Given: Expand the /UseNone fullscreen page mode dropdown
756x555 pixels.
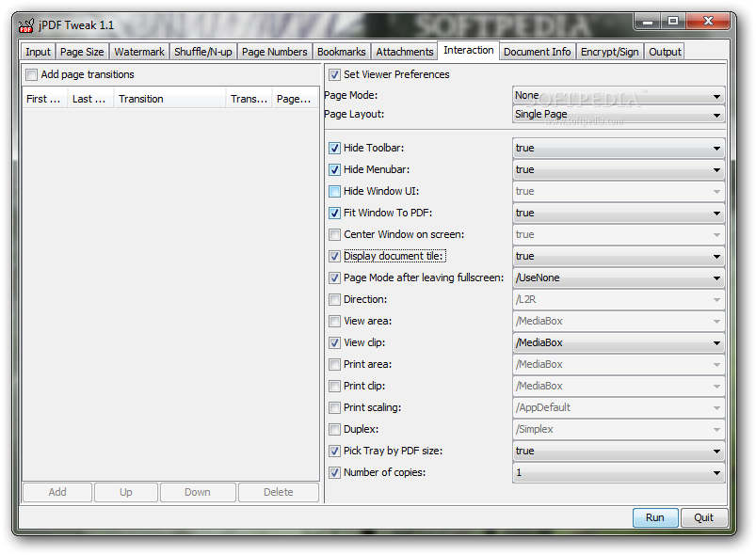Looking at the screenshot, I should tap(619, 278).
